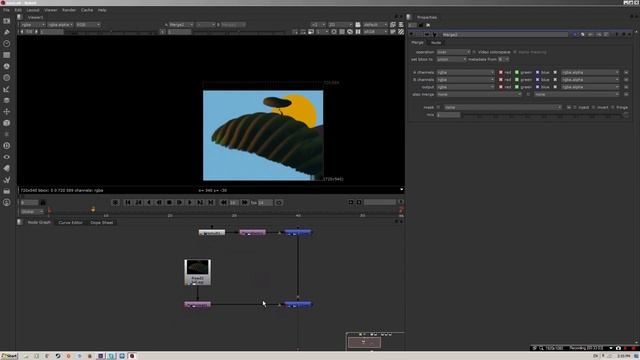The height and width of the screenshot is (360, 640).
Task: Click the Merge2 node name field
Action: tap(504, 35)
